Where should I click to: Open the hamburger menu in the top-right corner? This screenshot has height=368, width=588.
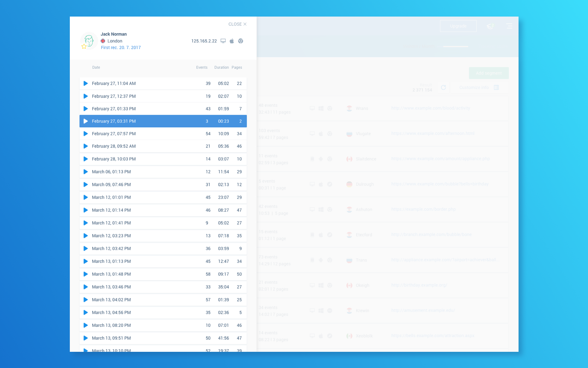pos(509,26)
